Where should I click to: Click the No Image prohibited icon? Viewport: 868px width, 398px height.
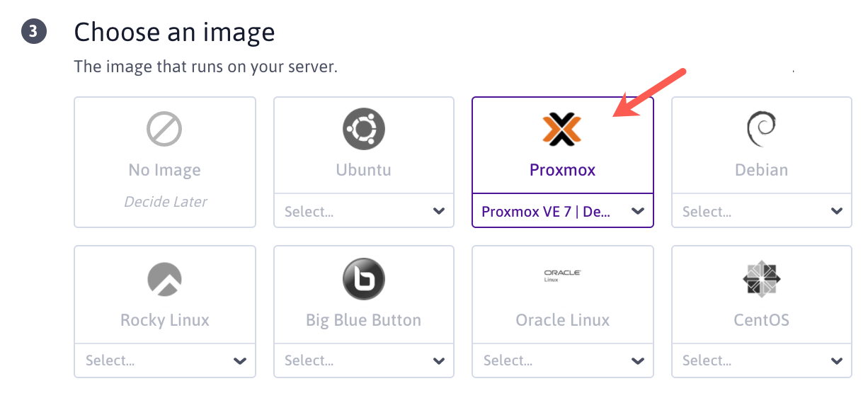pos(164,130)
